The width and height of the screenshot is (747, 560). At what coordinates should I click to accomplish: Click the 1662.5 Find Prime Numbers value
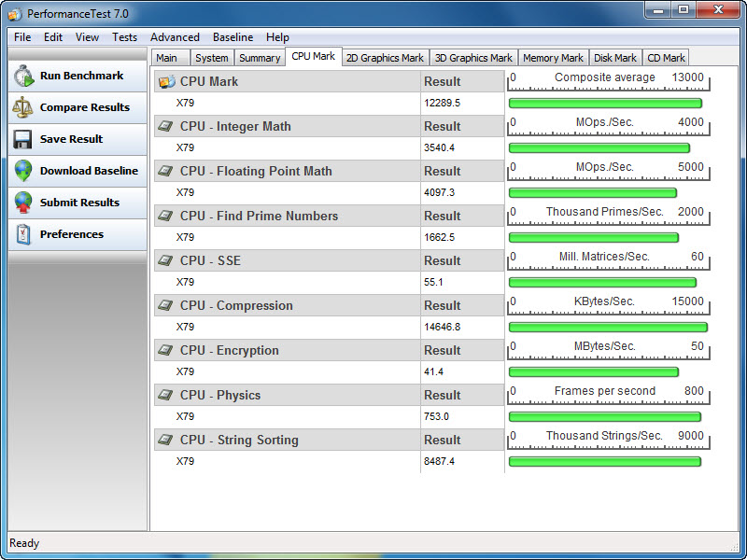(439, 237)
